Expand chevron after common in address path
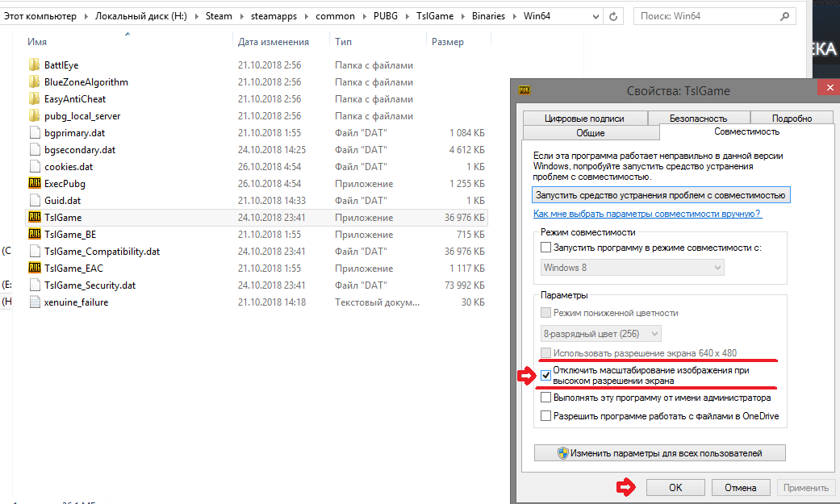The height and width of the screenshot is (504, 840). (364, 16)
